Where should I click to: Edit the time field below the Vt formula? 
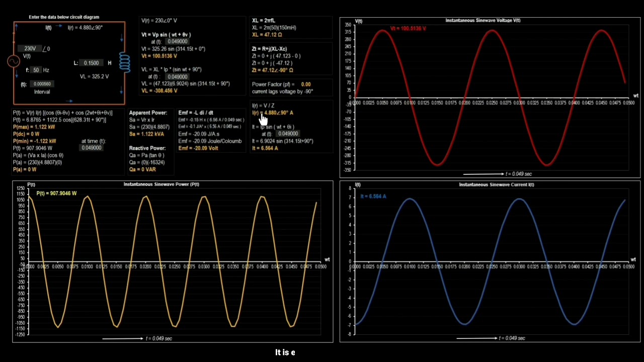pyautogui.click(x=177, y=42)
